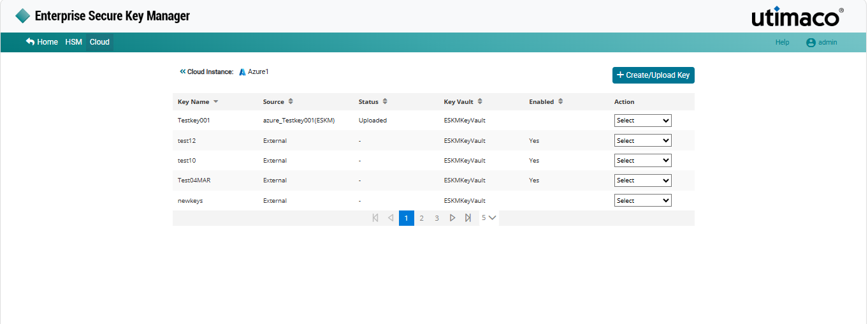868x324 pixels.
Task: Click Azure1 instance name
Action: [258, 72]
